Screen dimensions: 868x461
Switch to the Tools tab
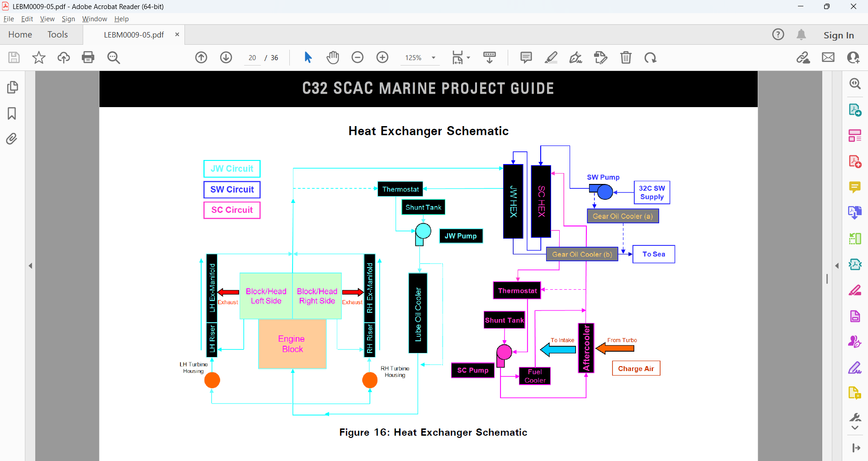[x=57, y=35]
